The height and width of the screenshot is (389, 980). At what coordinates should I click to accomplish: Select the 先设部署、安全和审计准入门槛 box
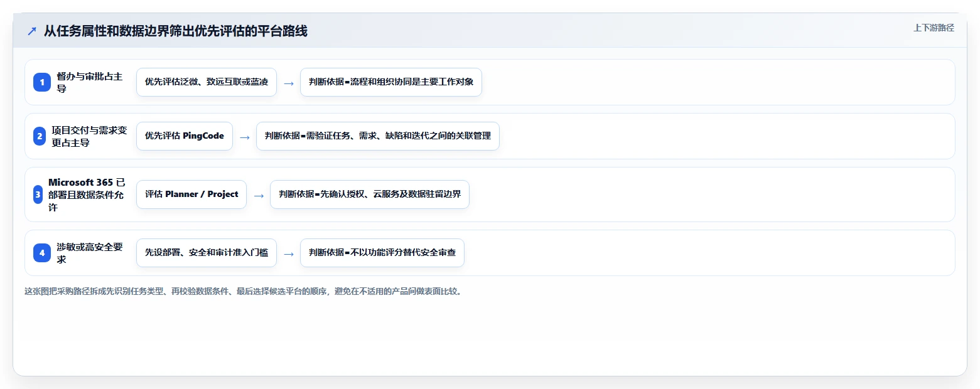click(x=207, y=253)
